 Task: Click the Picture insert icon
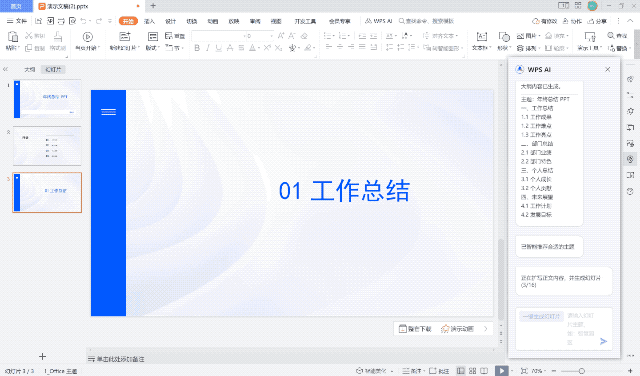tap(520, 36)
